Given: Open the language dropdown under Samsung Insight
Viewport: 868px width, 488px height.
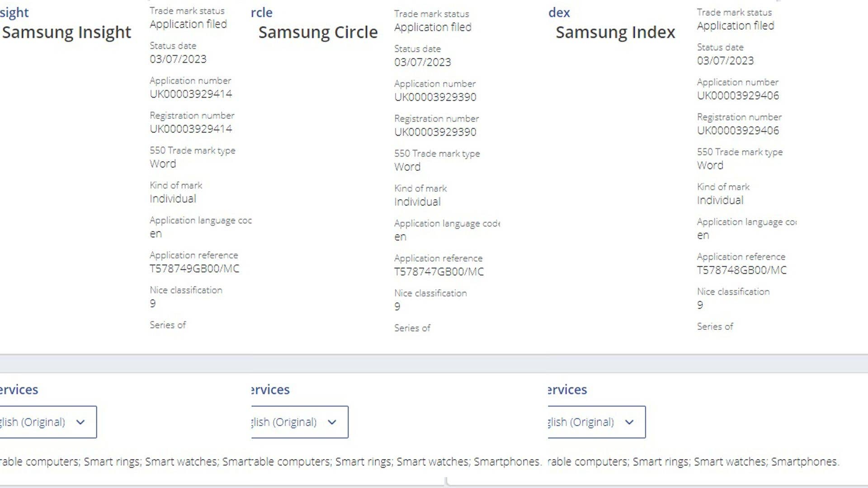Looking at the screenshot, I should coord(47,422).
